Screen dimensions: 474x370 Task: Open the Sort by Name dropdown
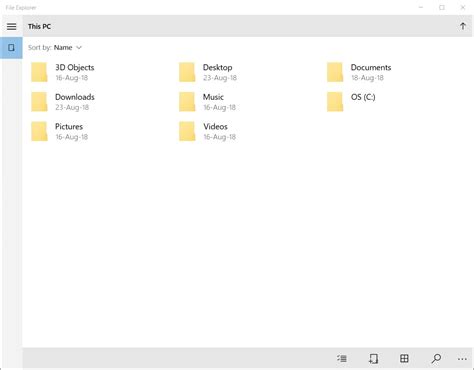[55, 48]
